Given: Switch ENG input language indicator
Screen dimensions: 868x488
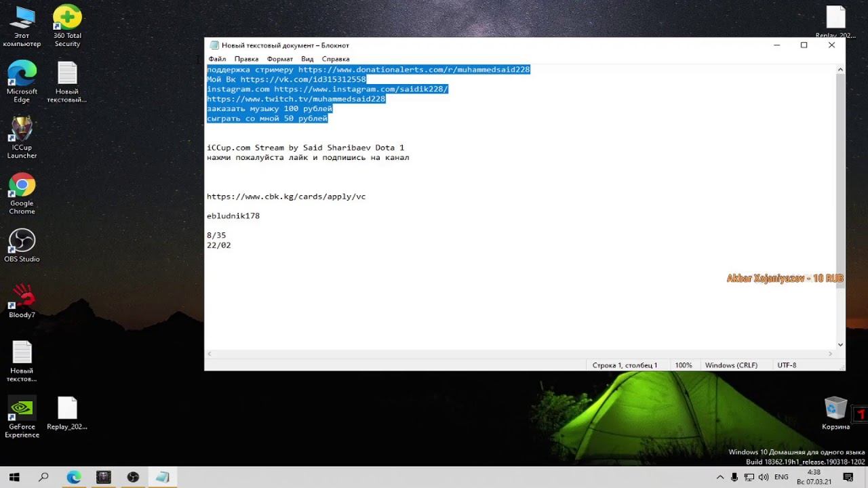Looking at the screenshot, I should (x=781, y=477).
